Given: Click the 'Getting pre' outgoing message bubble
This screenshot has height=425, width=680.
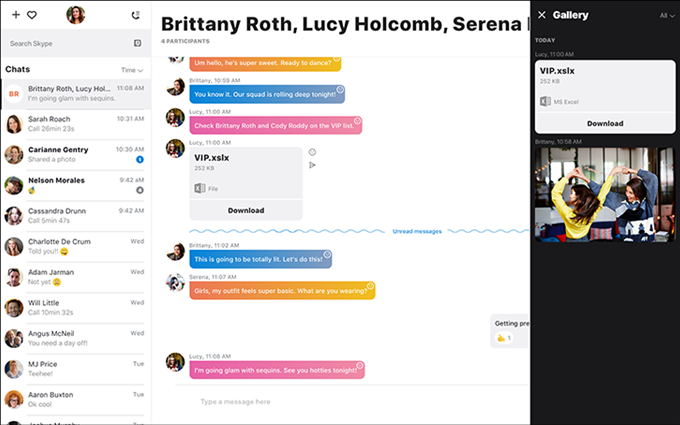Looking at the screenshot, I should 510,331.
